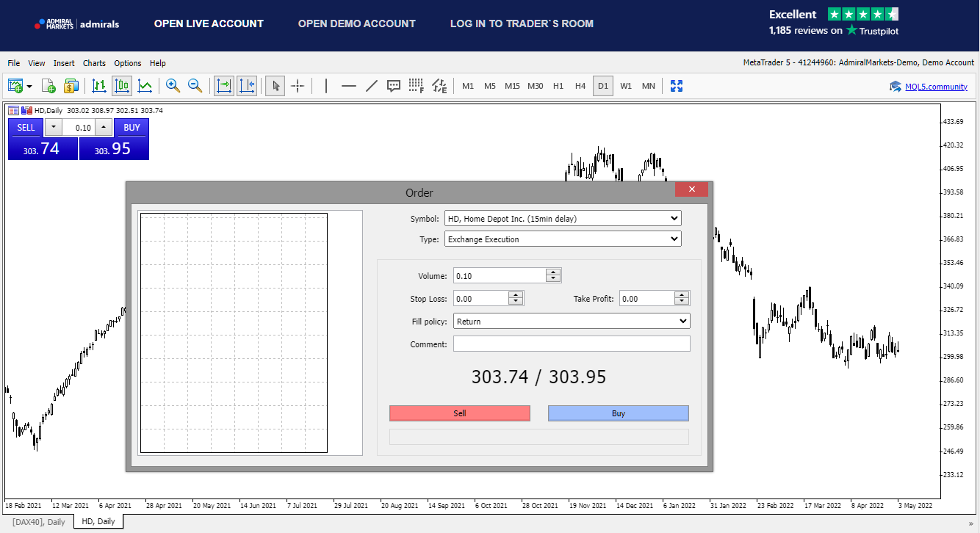
Task: Set timeframe to H4
Action: pos(580,86)
